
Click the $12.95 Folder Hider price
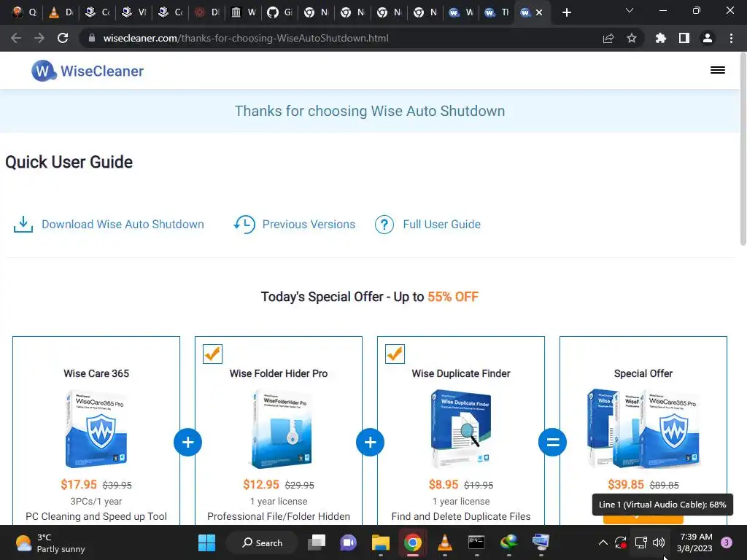261,485
